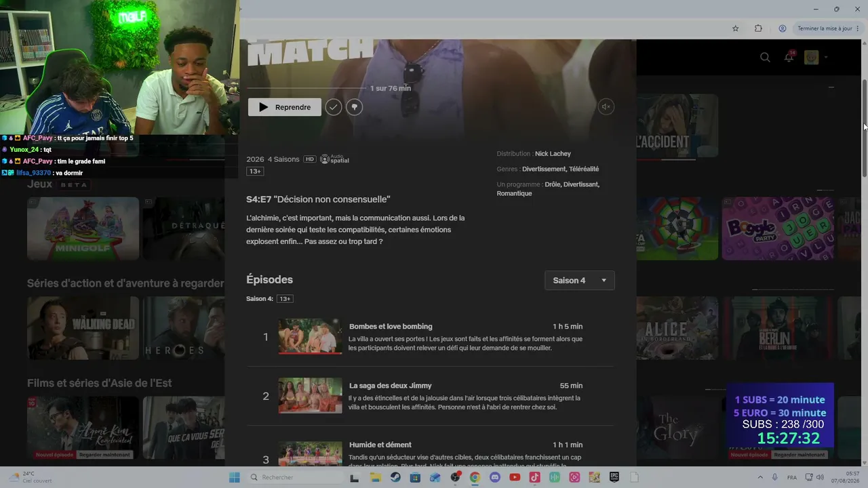Play episode 2 La saga des deux Jimmy thumbnail
868x488 pixels.
point(310,396)
